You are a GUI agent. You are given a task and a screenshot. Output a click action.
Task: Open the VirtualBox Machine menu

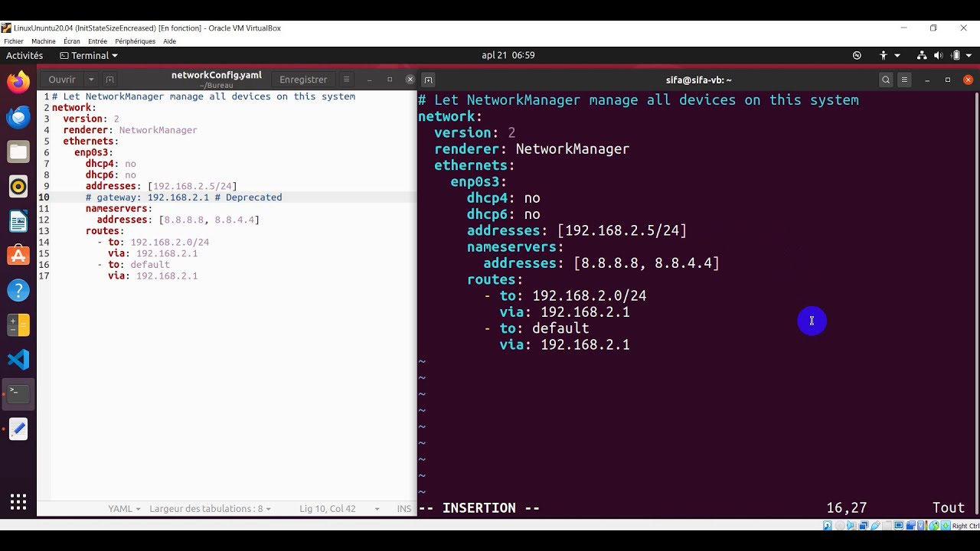click(44, 41)
